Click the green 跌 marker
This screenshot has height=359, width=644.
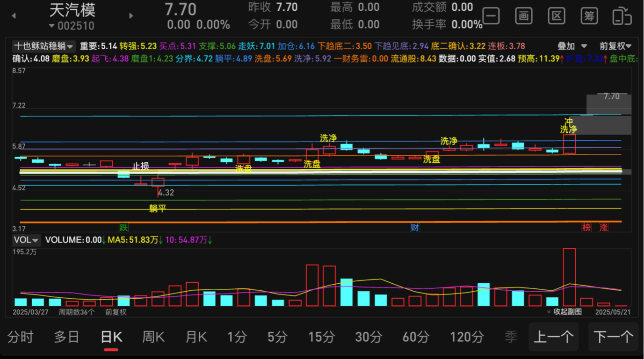[x=123, y=228]
